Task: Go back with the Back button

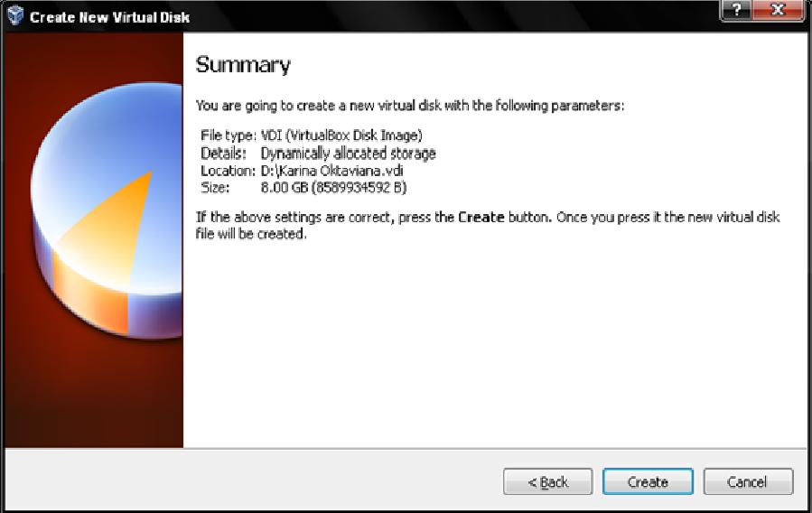Action: (548, 482)
